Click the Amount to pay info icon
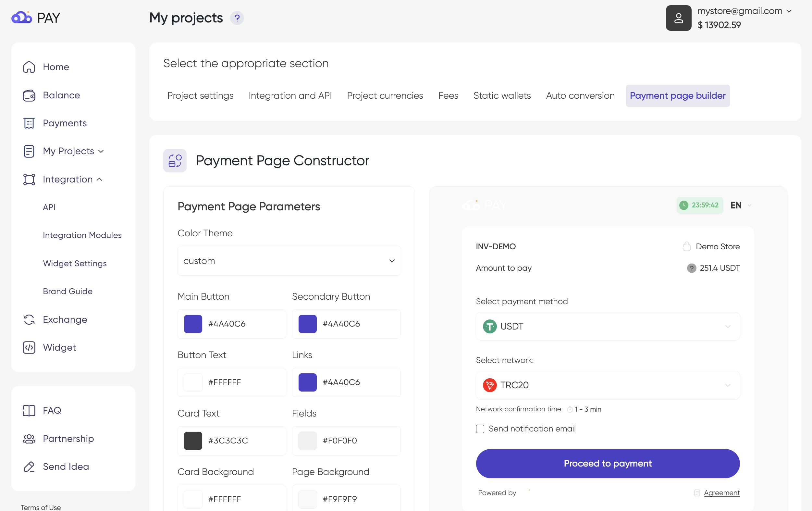Screen dimensions: 812x511 [691, 268]
